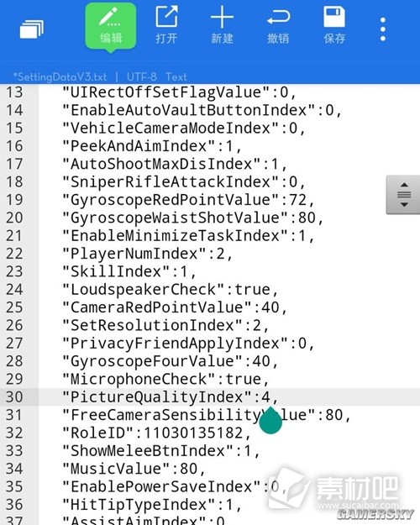This screenshot has width=420, height=525.
Task: Create new file with plus icon
Action: tap(222, 25)
